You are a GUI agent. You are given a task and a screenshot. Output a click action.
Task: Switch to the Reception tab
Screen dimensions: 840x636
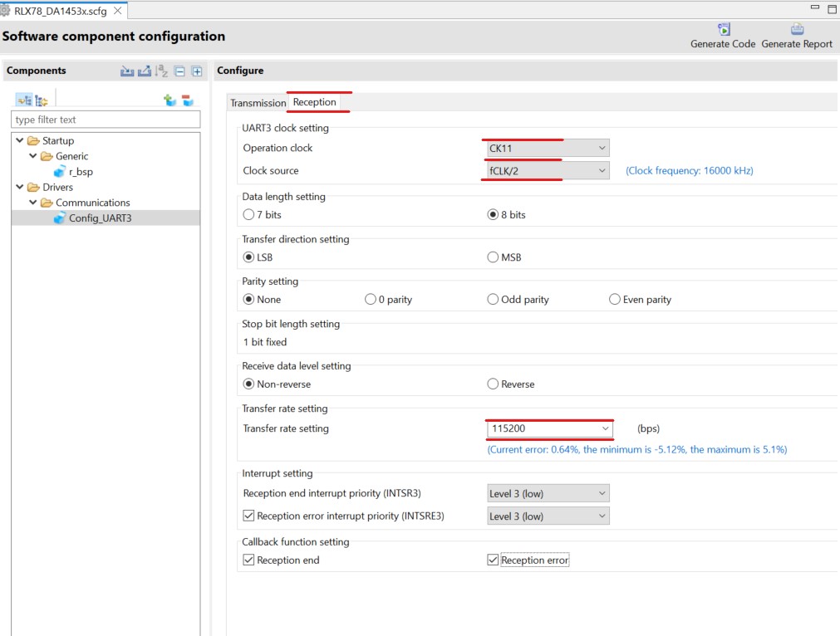[314, 102]
